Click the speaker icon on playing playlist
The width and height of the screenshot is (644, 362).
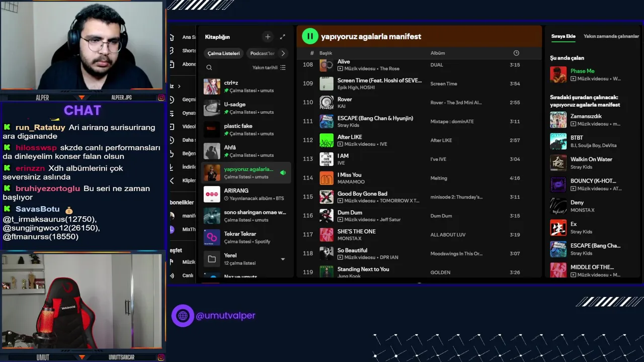tap(283, 172)
